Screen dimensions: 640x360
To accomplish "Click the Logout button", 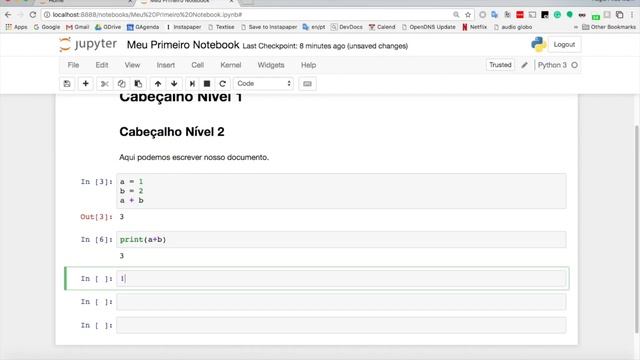I will pyautogui.click(x=564, y=44).
